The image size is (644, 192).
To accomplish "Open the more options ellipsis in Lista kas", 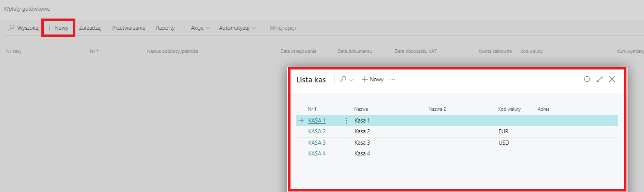I will point(392,80).
